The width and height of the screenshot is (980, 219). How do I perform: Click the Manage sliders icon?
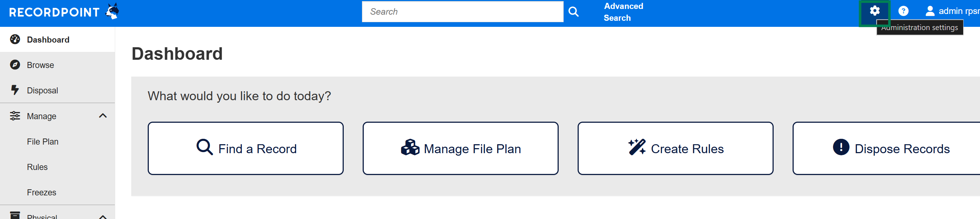(15, 116)
